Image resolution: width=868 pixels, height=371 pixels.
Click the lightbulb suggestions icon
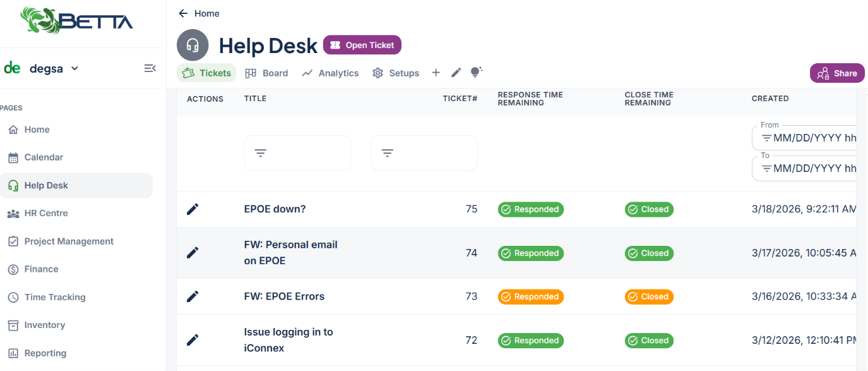coord(477,72)
